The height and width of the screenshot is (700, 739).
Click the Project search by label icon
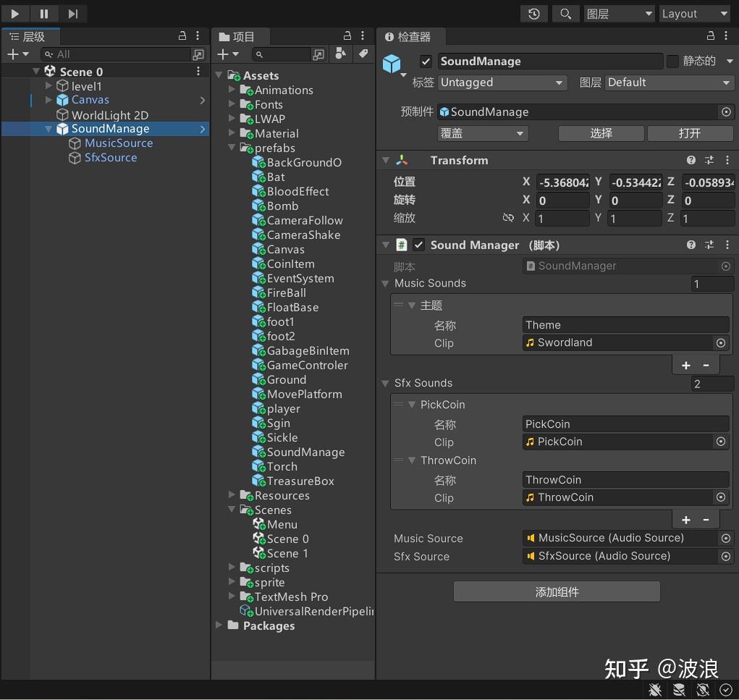click(x=363, y=54)
